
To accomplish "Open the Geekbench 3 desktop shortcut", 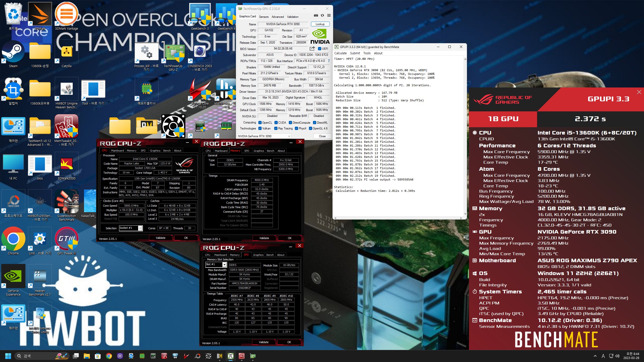I will pyautogui.click(x=200, y=17).
